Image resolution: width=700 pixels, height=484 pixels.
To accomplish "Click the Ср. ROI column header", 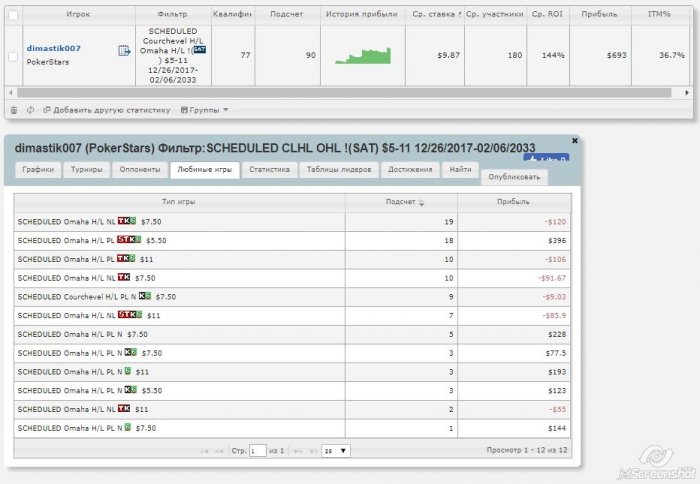I will [x=548, y=14].
